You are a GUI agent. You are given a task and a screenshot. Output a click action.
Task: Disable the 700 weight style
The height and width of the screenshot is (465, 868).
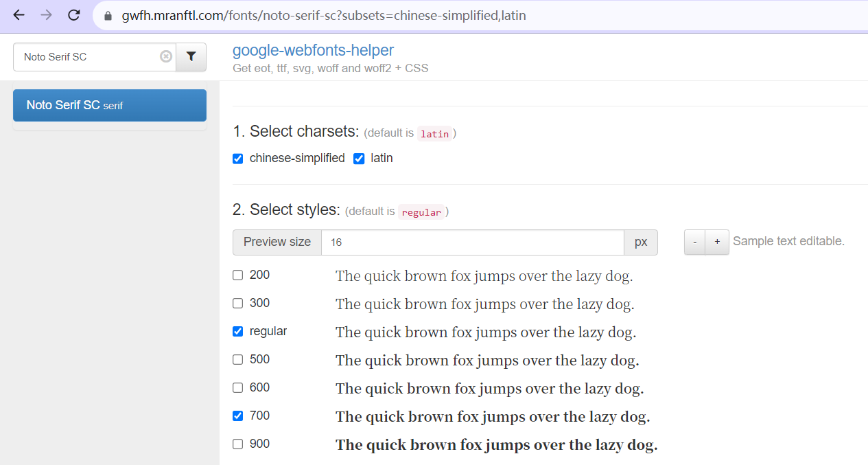[x=238, y=416]
